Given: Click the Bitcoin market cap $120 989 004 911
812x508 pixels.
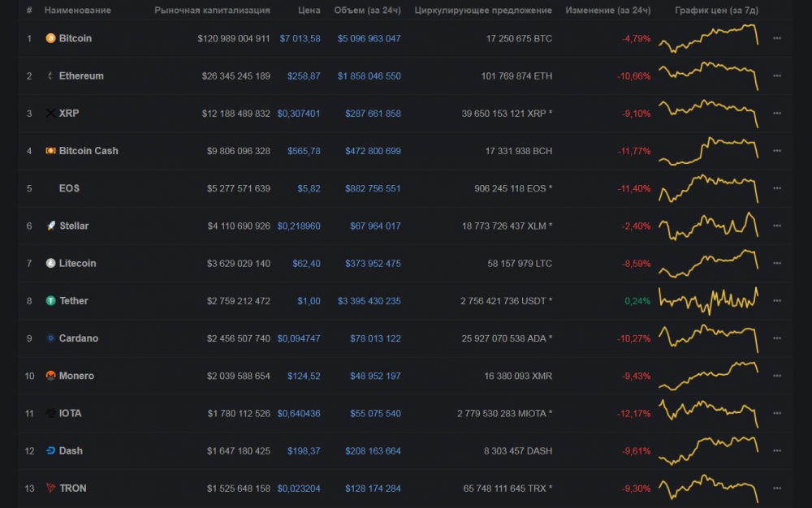Looking at the screenshot, I should click(234, 38).
